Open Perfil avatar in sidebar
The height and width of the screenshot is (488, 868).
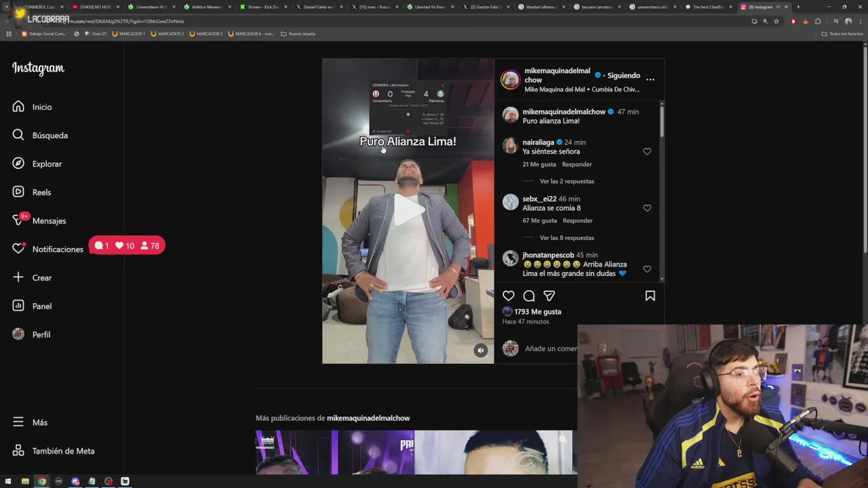(x=18, y=334)
